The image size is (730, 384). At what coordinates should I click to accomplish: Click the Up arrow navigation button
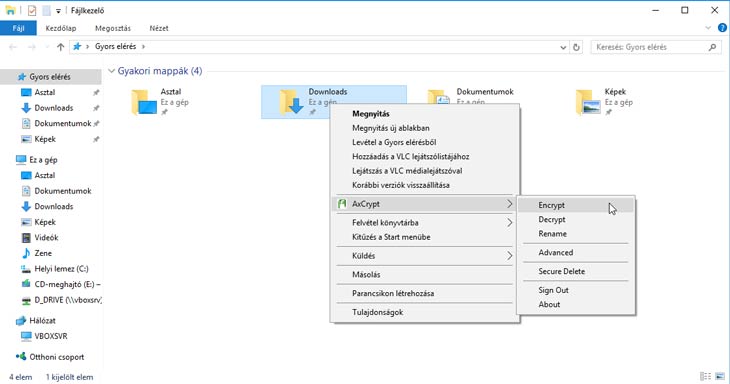tap(60, 47)
